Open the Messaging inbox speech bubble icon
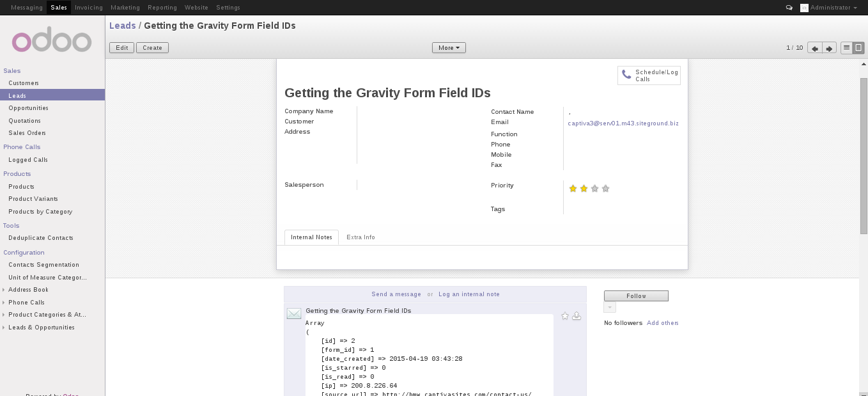 (789, 7)
